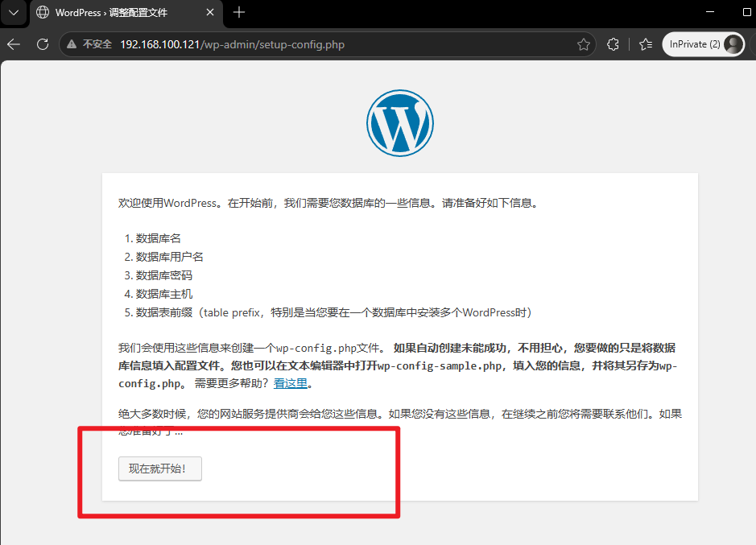Minimize the browser window

[x=710, y=12]
